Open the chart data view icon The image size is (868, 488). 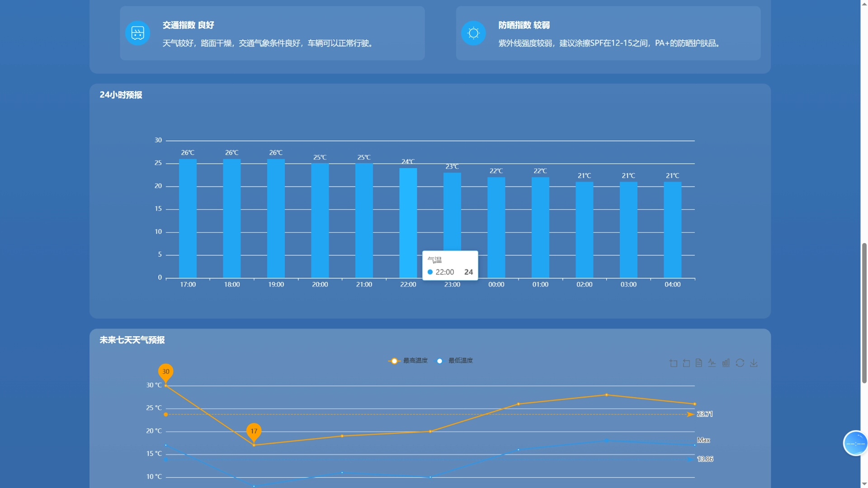point(699,363)
